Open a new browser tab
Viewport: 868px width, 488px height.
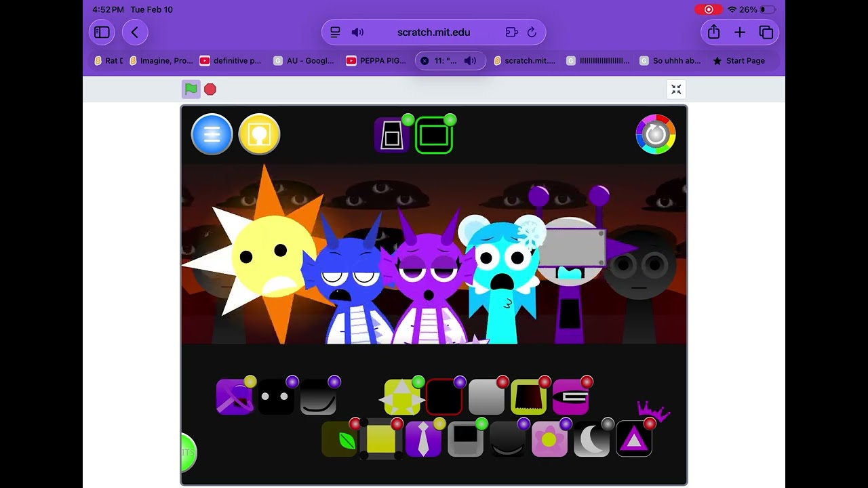coord(740,32)
